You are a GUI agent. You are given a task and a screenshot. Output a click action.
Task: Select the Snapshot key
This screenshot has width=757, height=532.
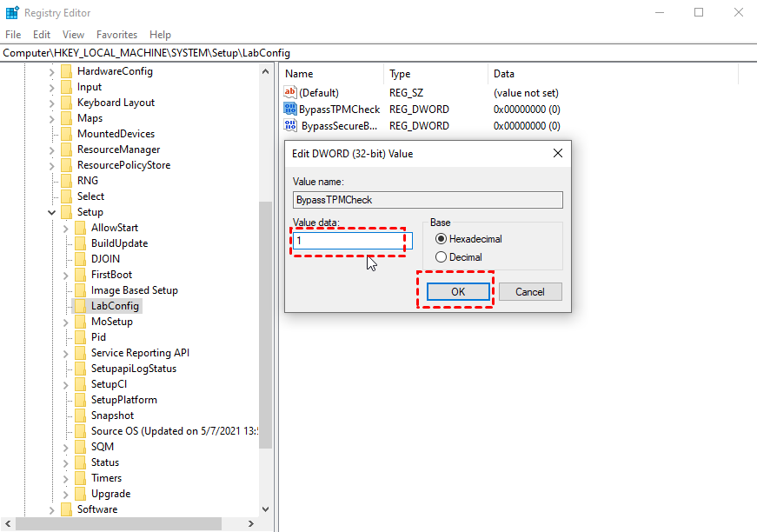[112, 416]
